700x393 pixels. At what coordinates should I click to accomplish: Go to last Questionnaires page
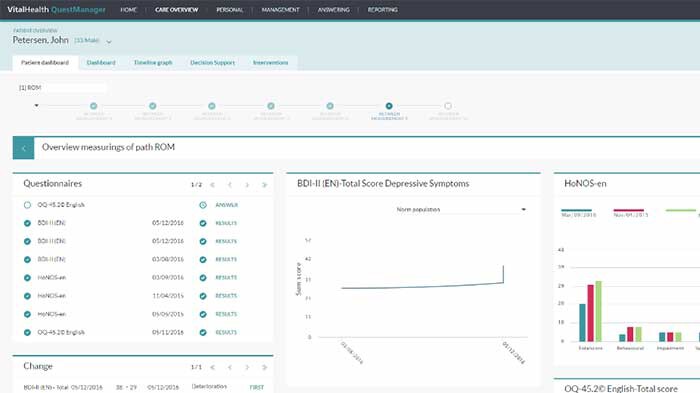[264, 185]
